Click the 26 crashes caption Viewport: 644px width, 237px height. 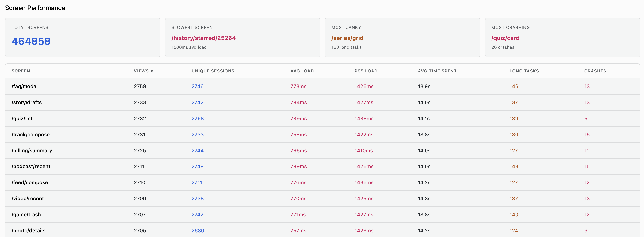click(x=503, y=47)
